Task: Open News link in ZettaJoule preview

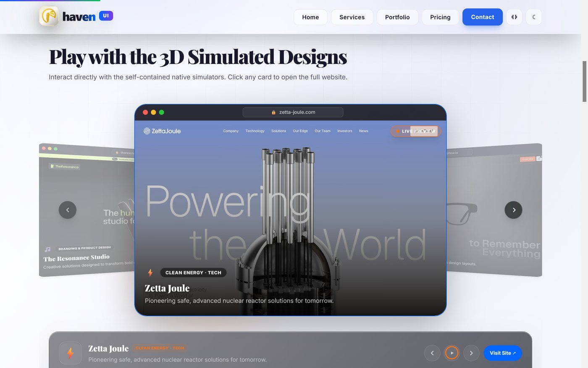Action: click(x=364, y=131)
